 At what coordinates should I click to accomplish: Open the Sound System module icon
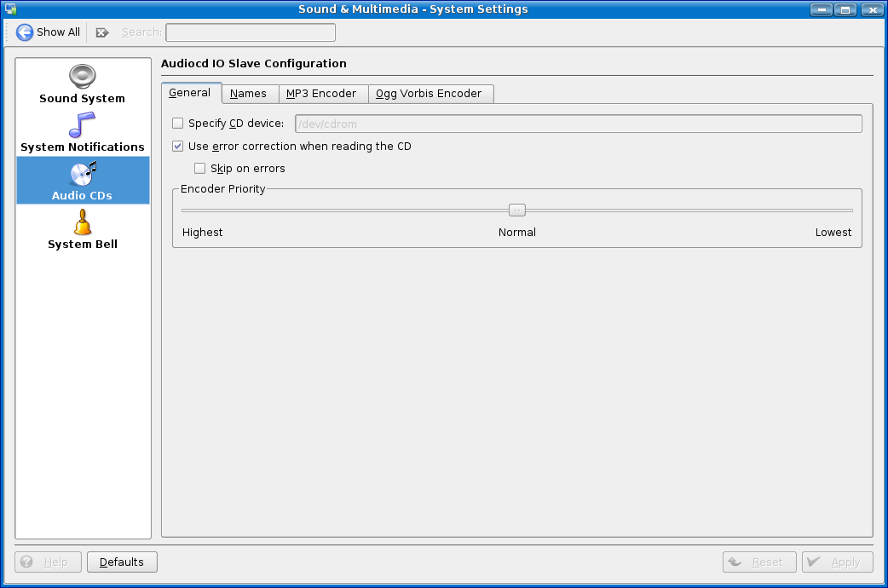coord(83,77)
